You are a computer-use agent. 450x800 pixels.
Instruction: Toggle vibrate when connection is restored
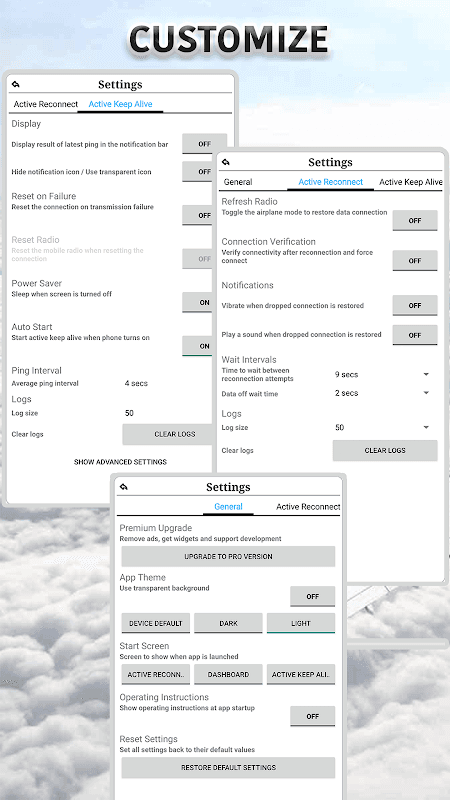click(x=415, y=305)
